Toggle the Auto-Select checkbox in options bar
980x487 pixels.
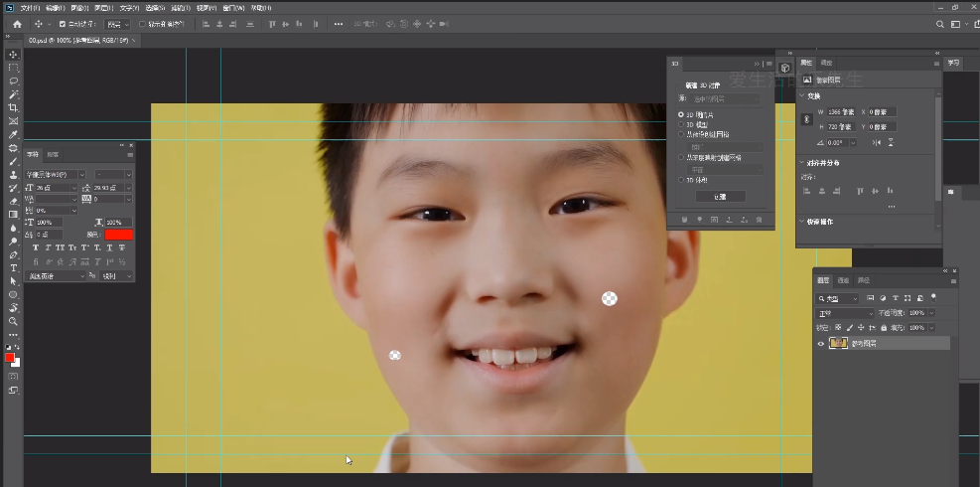tap(63, 24)
